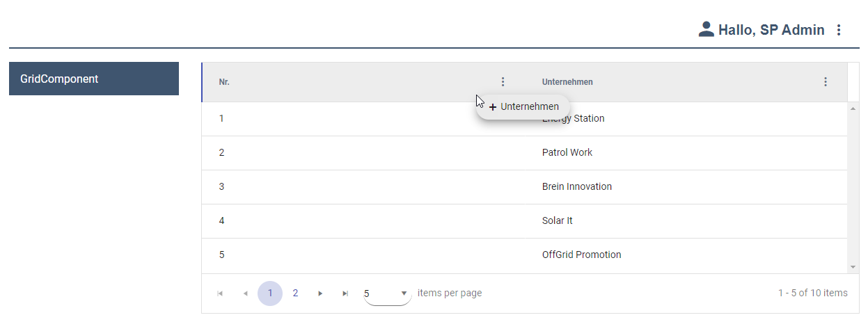Select the GridComponent sidebar item
This screenshot has width=868, height=322.
pyautogui.click(x=94, y=79)
